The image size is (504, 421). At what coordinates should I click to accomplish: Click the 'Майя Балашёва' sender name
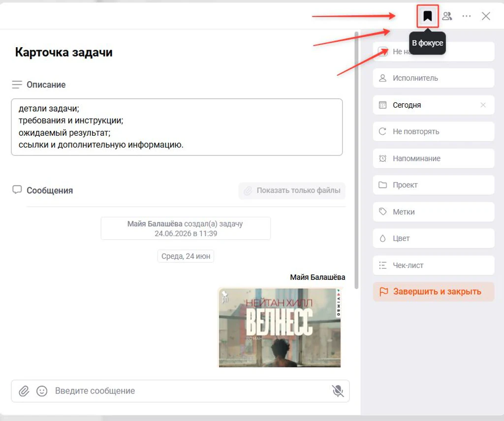pyautogui.click(x=317, y=277)
